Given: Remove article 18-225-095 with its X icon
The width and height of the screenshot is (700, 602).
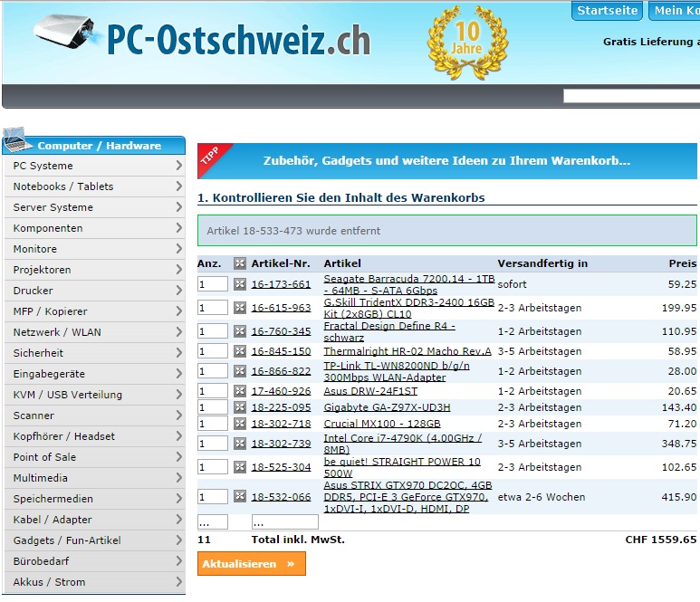Looking at the screenshot, I should pyautogui.click(x=240, y=407).
